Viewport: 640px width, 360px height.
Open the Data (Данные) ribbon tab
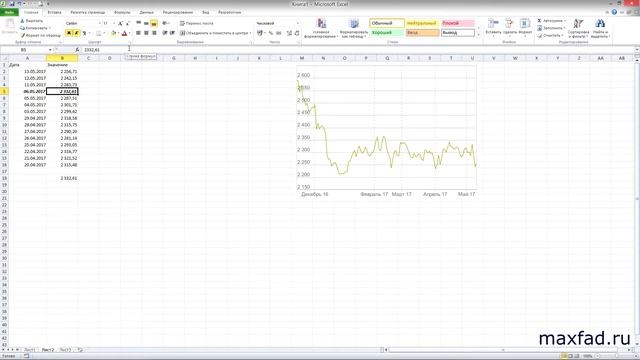tap(147, 12)
